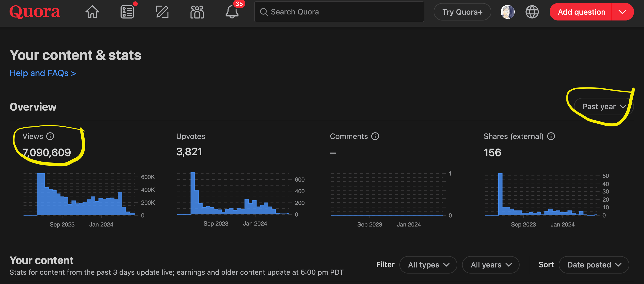Viewport: 644px width, 284px height.
Task: Open the language globe icon
Action: click(532, 12)
